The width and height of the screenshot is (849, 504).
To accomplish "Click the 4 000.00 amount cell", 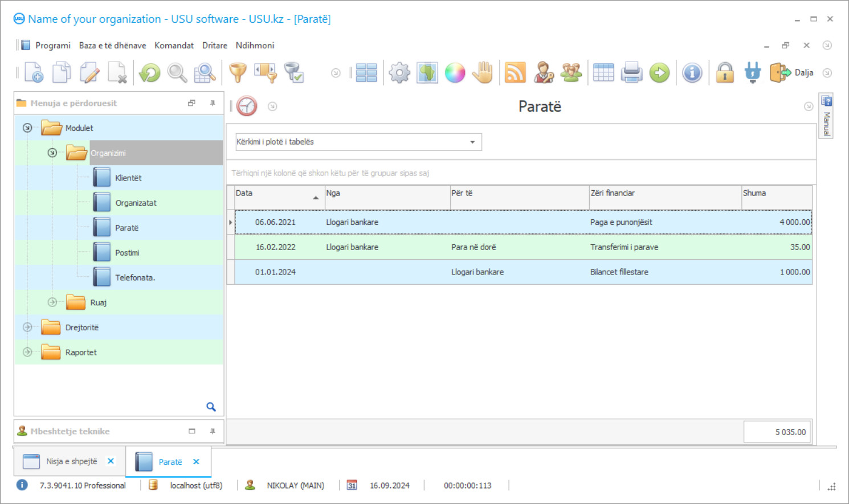I will coord(777,222).
